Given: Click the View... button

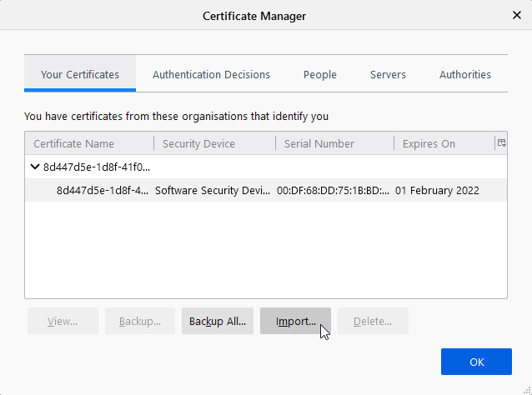Looking at the screenshot, I should 63,321.
